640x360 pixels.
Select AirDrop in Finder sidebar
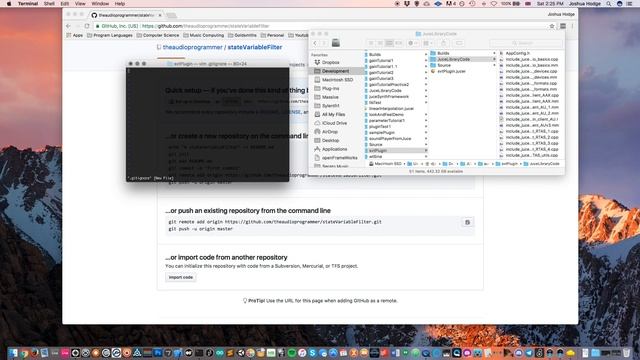[x=329, y=132]
